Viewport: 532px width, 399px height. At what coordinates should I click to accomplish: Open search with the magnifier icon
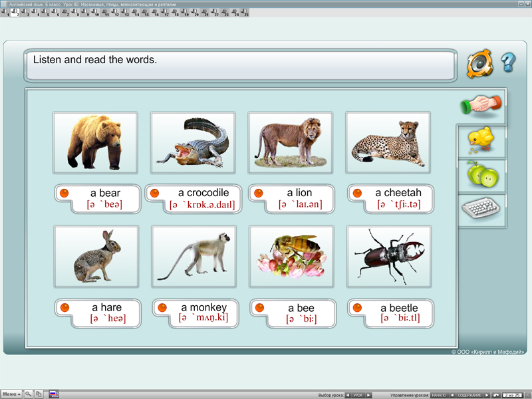click(x=29, y=394)
